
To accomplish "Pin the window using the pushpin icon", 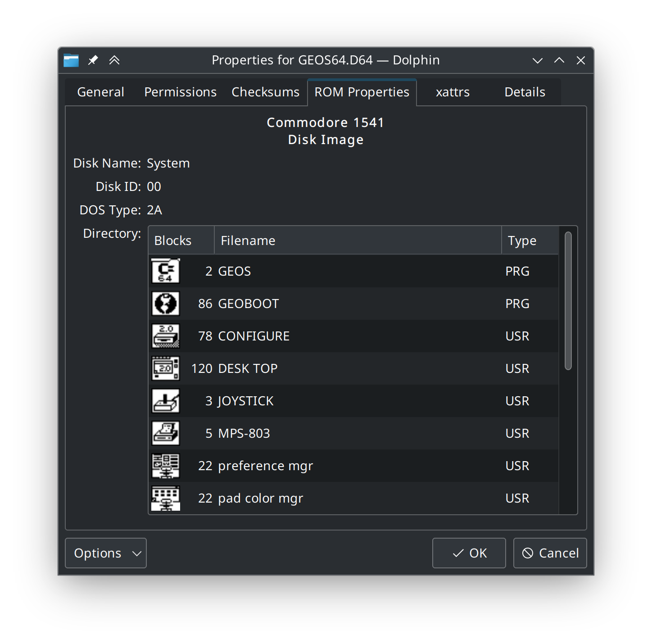I will tap(93, 60).
